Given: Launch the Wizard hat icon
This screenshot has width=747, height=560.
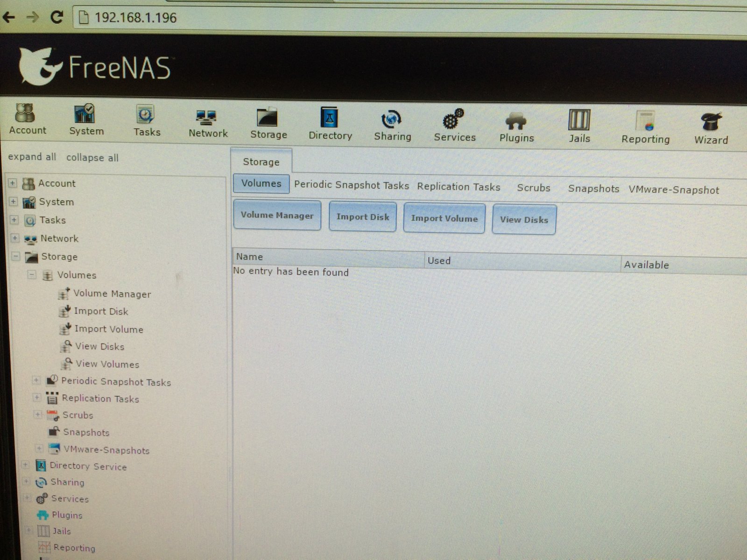Looking at the screenshot, I should point(711,128).
